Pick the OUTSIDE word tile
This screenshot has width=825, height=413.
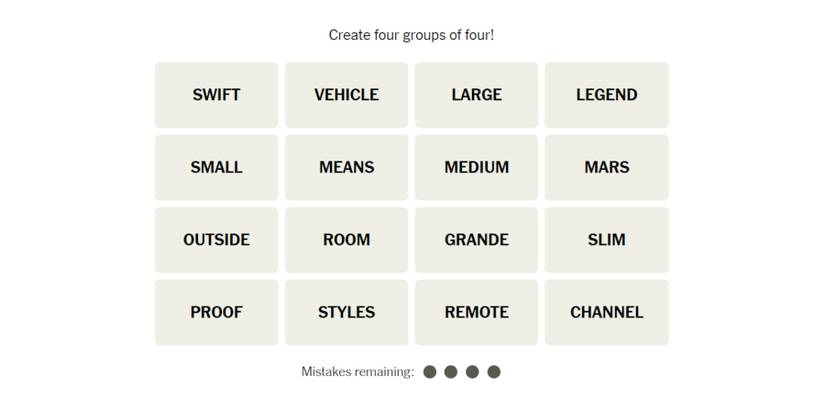(216, 240)
